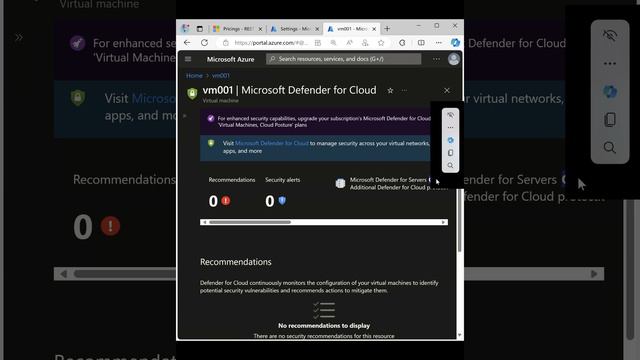This screenshot has height=360, width=640.
Task: Close the Pricing browser tab
Action: 260,29
